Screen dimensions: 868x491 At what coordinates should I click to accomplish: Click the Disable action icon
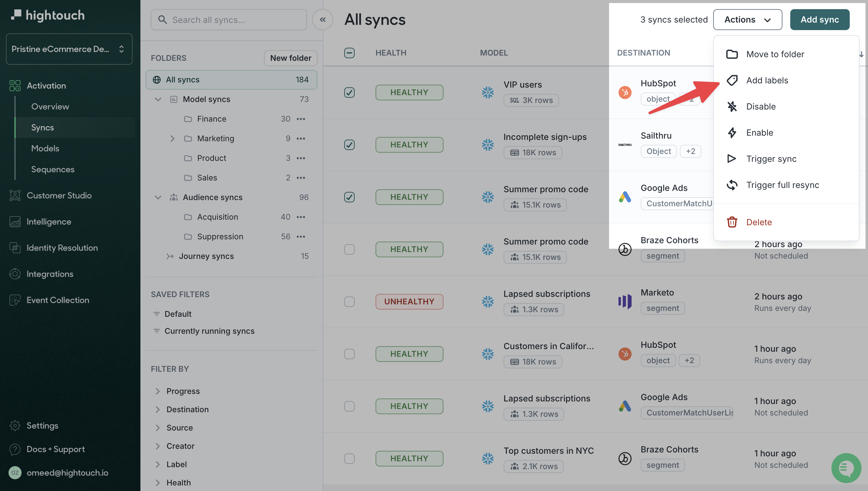pos(733,106)
